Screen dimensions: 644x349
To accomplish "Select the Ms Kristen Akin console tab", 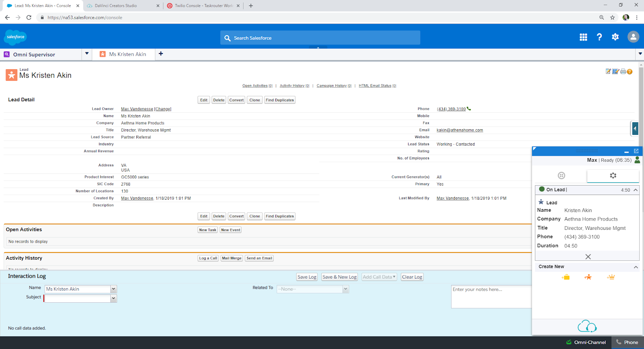I will click(124, 54).
